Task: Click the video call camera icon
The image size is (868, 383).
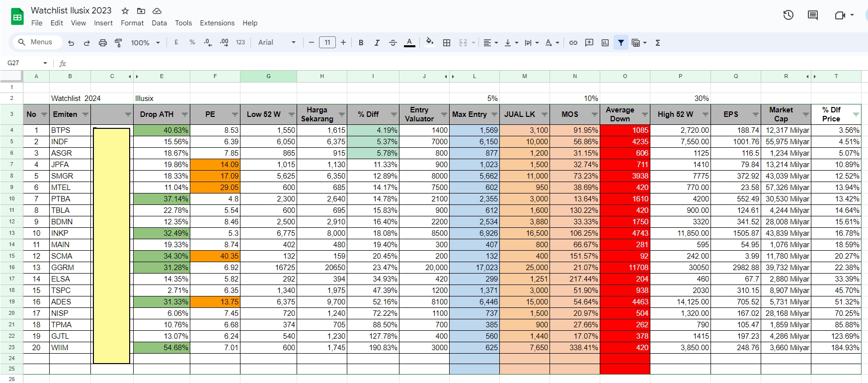Action: pos(840,15)
